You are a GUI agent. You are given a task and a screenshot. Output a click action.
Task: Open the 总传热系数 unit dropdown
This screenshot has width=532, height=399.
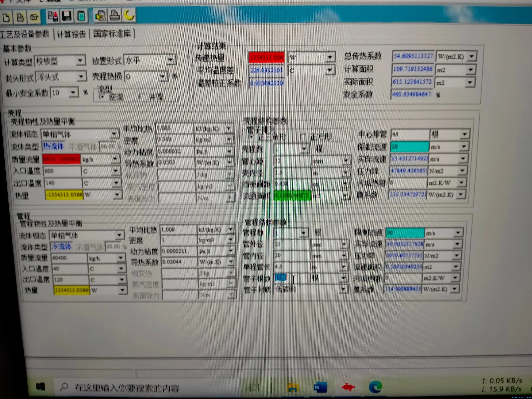(x=471, y=56)
